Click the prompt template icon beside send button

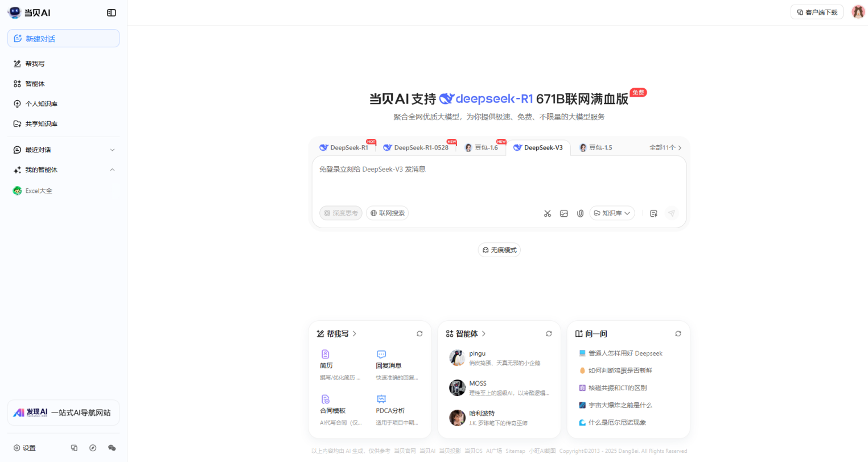pos(653,212)
